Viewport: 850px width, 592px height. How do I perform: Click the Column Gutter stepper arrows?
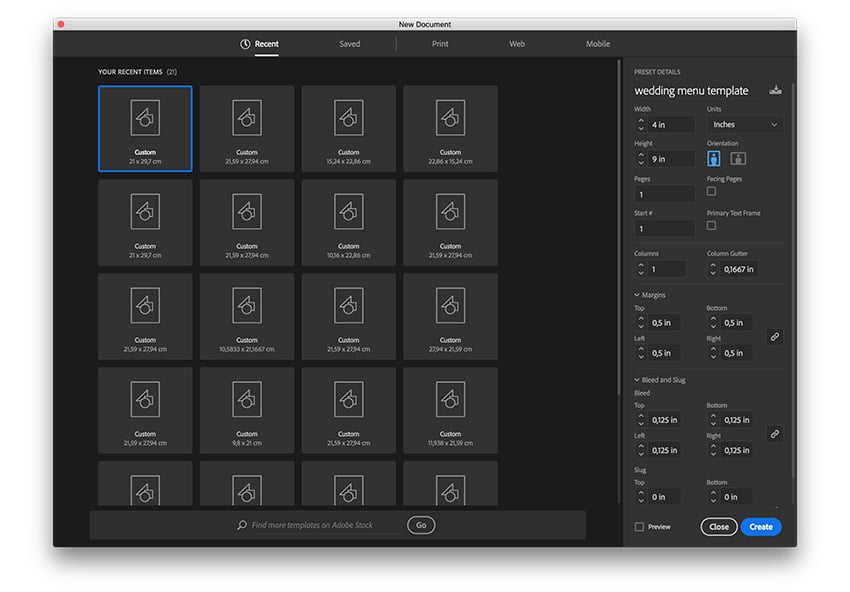coord(713,269)
